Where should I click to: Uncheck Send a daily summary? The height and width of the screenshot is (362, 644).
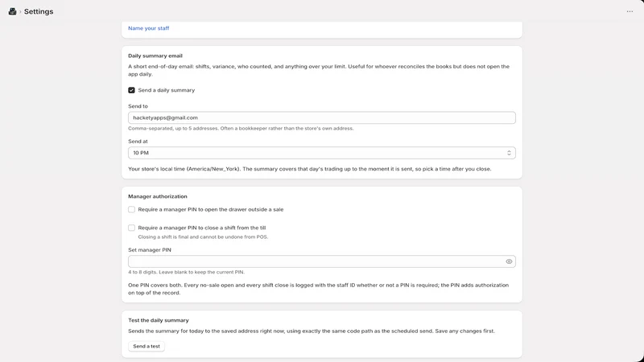click(131, 90)
